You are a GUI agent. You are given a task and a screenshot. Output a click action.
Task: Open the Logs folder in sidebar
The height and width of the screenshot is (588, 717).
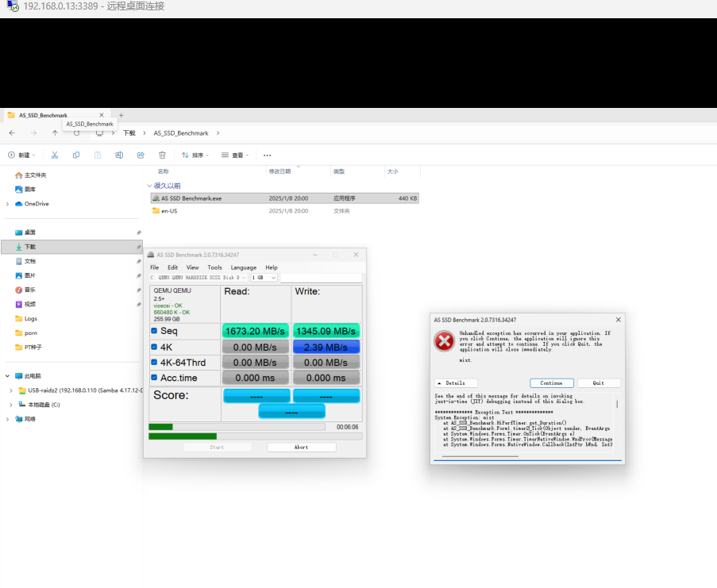click(26, 319)
